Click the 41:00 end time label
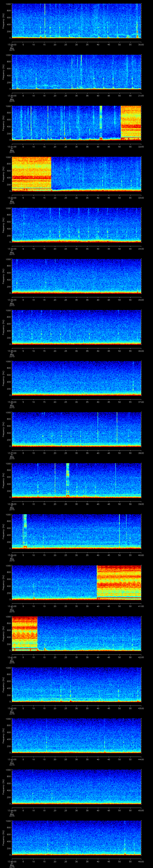 tap(141, 606)
